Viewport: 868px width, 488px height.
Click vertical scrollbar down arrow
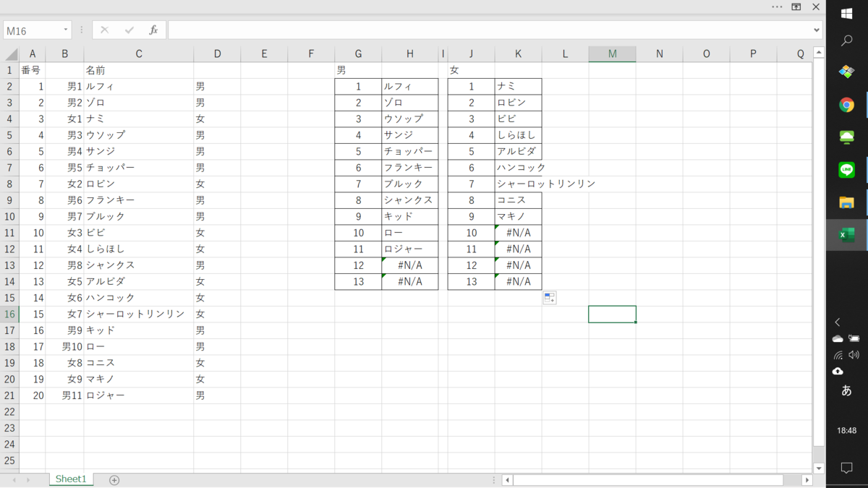click(819, 468)
